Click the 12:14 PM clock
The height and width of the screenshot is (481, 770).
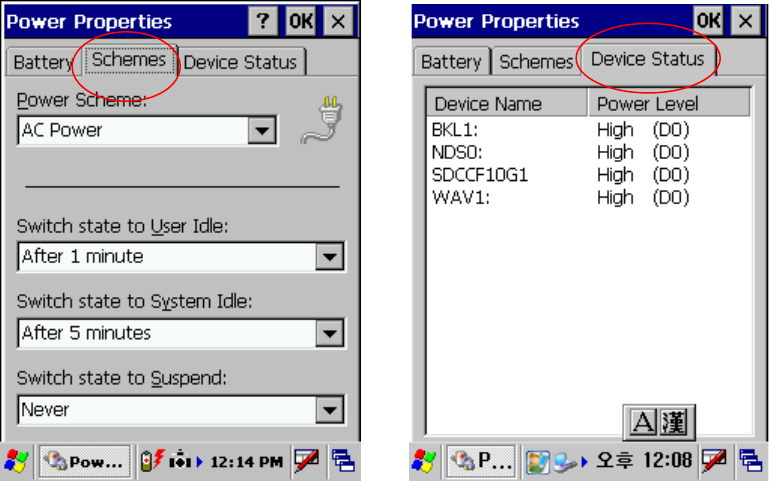click(247, 462)
